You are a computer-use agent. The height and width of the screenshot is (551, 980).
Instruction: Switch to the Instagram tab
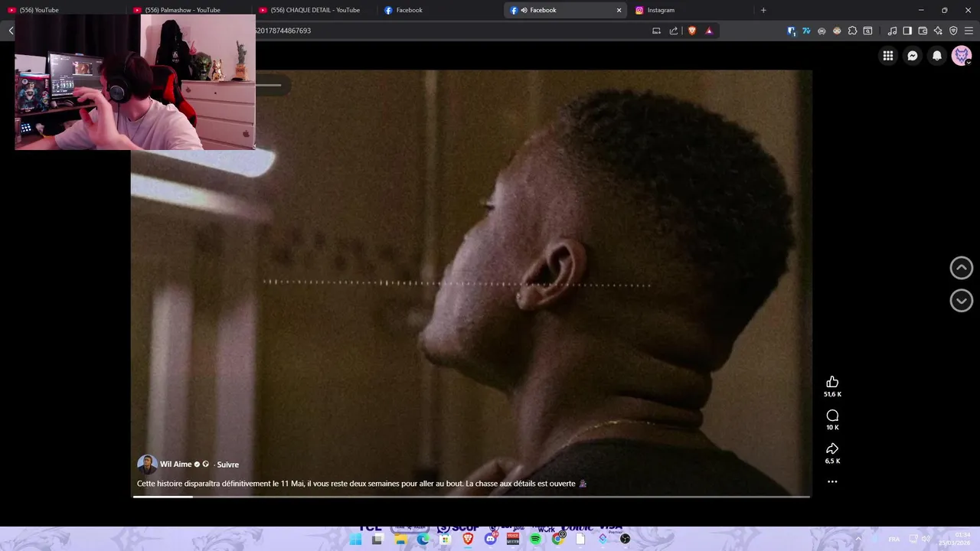tap(691, 10)
